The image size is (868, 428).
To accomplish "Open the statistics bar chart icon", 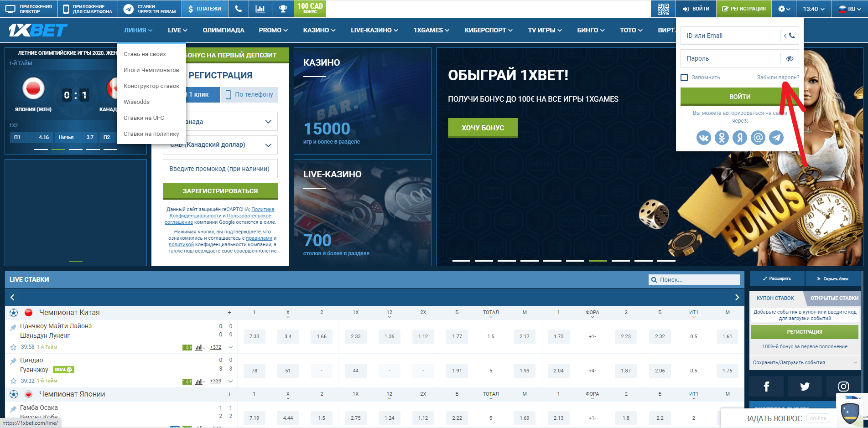I will [x=260, y=9].
